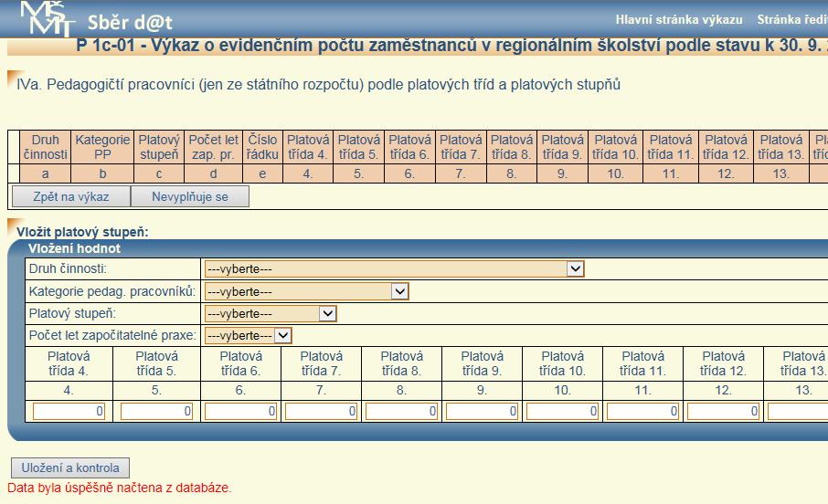Click the Kategorie PP column header
The image size is (828, 504).
102,147
